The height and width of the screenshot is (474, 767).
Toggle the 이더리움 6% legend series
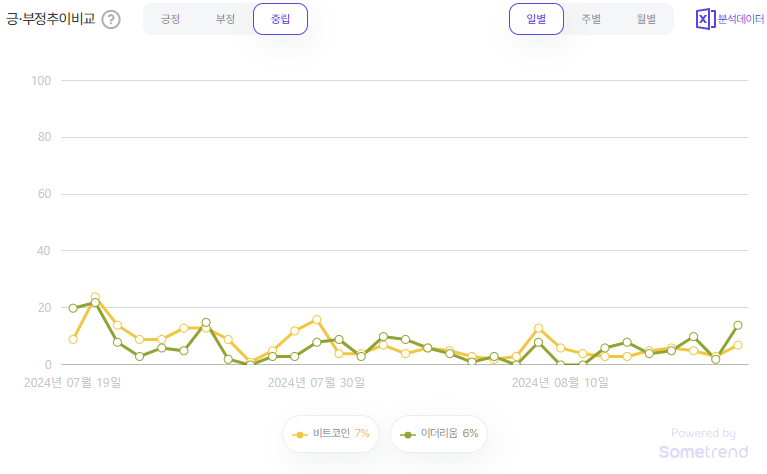[x=439, y=434]
